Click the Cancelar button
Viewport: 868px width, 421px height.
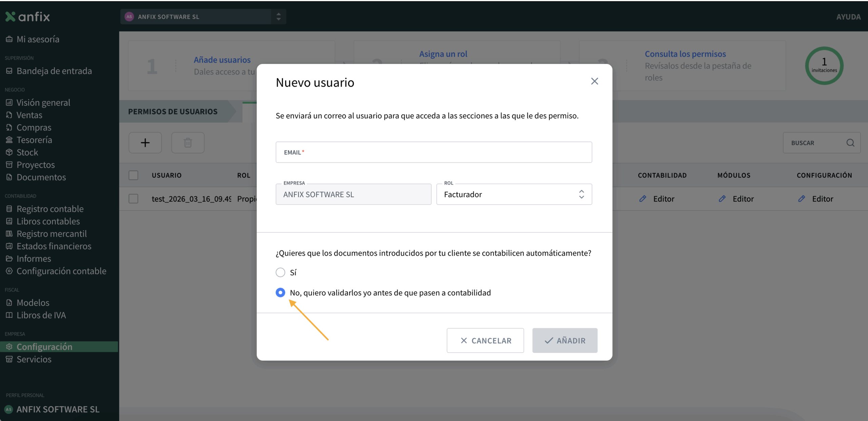[x=485, y=340]
